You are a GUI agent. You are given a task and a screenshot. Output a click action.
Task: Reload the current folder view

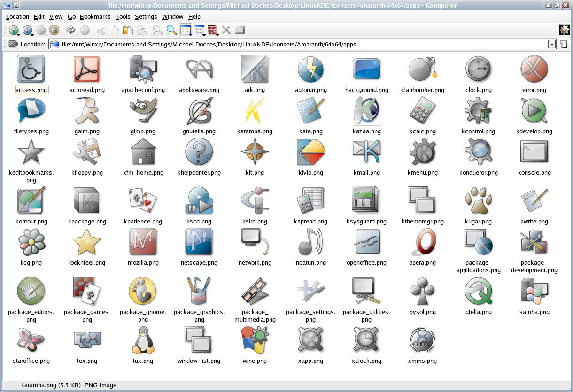point(71,30)
